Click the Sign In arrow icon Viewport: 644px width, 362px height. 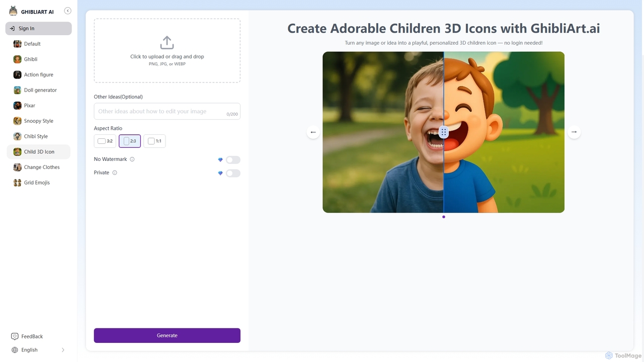[x=13, y=29]
